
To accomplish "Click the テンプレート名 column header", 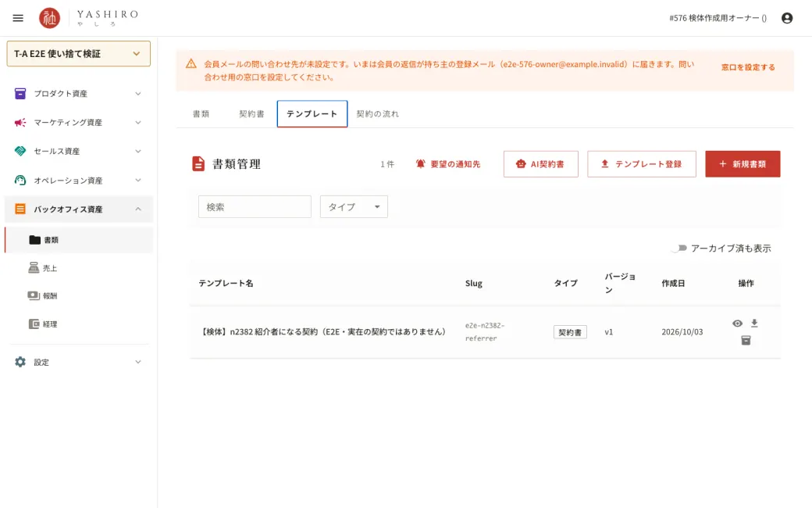I will click(x=226, y=283).
